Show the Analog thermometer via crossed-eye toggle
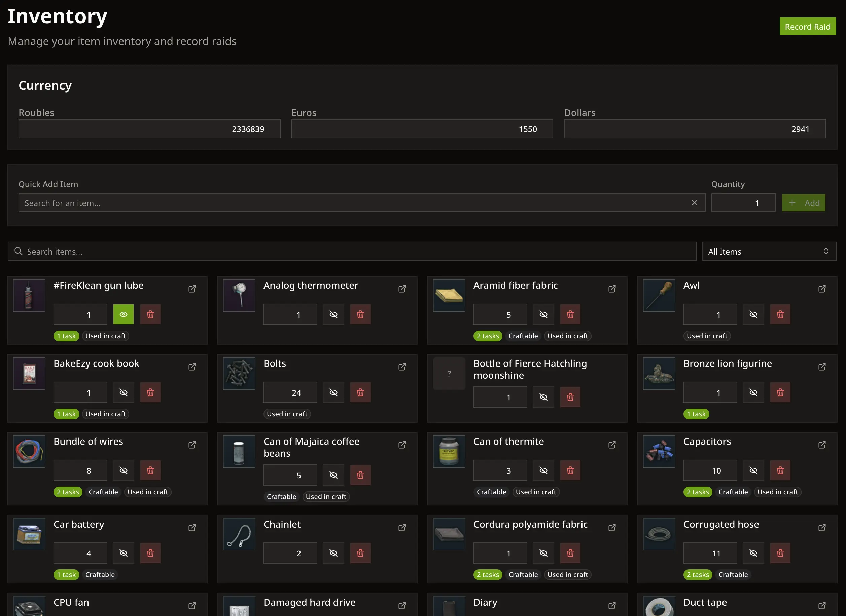Viewport: 846px width, 616px height. (333, 314)
